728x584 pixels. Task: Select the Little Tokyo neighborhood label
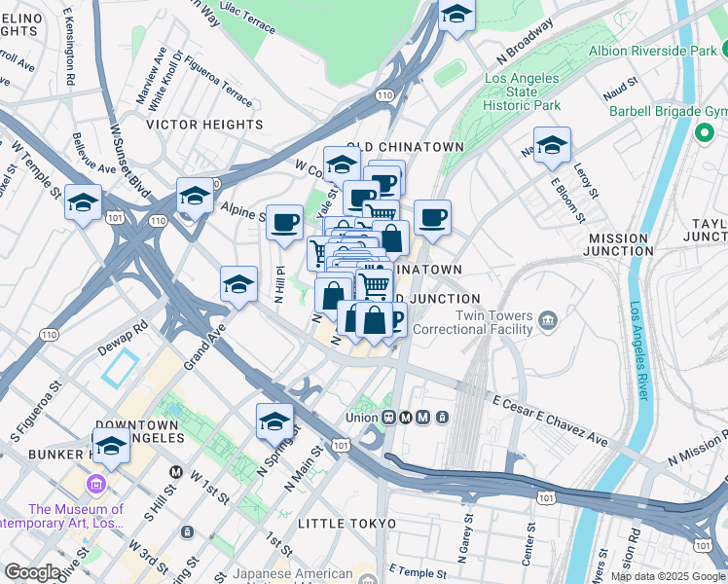(347, 524)
